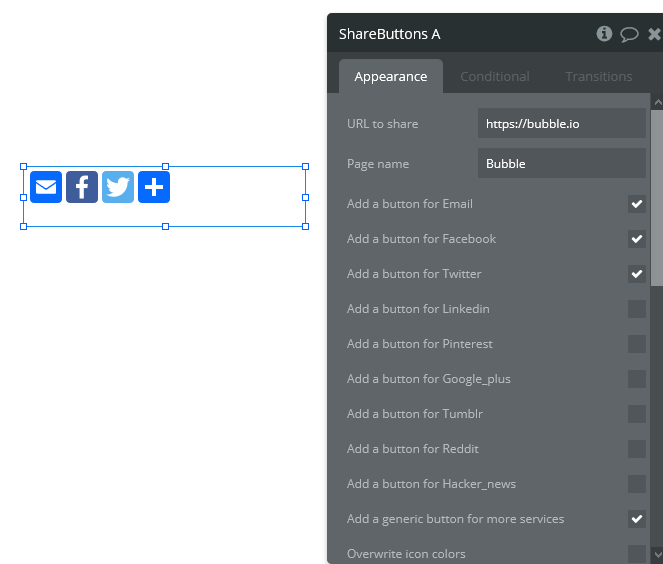
Task: Click the bottom-center resize handle of element
Action: [x=165, y=227]
